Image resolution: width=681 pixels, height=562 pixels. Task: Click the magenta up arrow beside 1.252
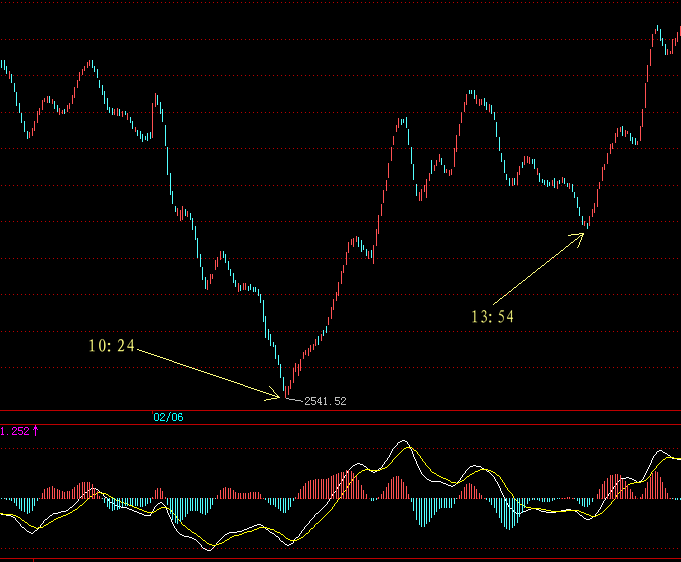coord(36,431)
